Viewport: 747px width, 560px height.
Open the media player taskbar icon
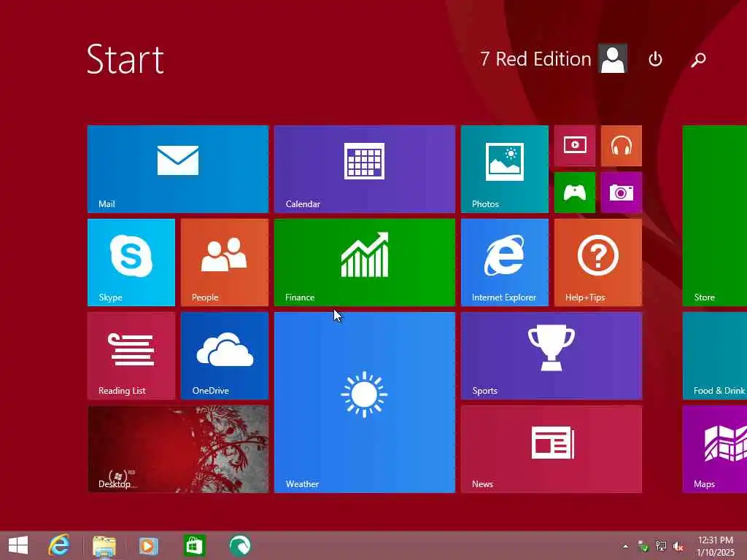[148, 545]
